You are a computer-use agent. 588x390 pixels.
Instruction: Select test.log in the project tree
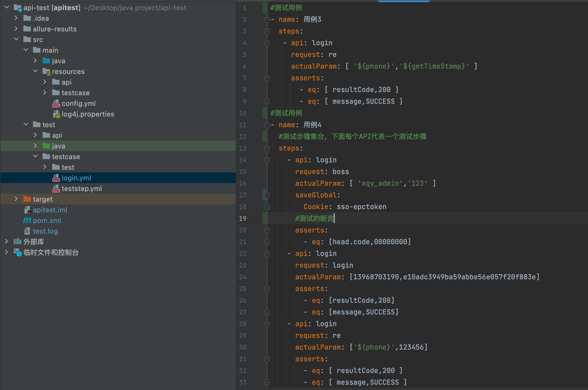(x=118, y=231)
